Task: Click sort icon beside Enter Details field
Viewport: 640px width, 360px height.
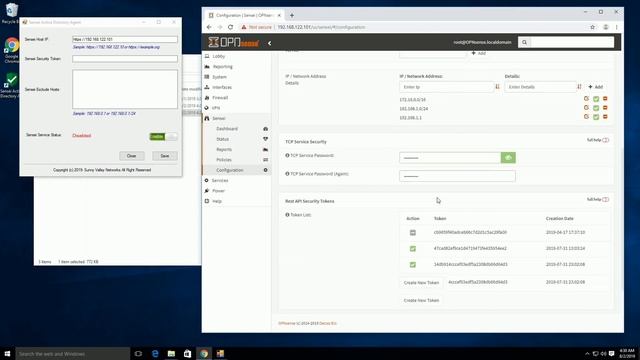Action: [x=579, y=87]
